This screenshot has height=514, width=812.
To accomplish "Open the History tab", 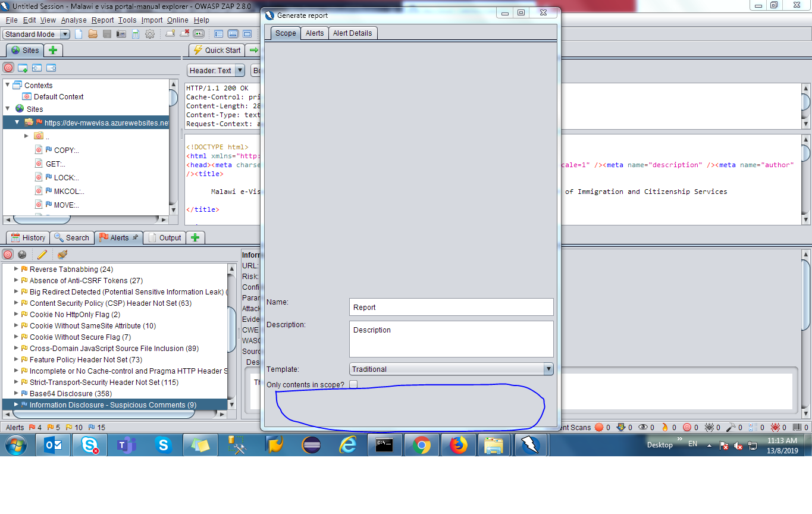I will tap(27, 237).
